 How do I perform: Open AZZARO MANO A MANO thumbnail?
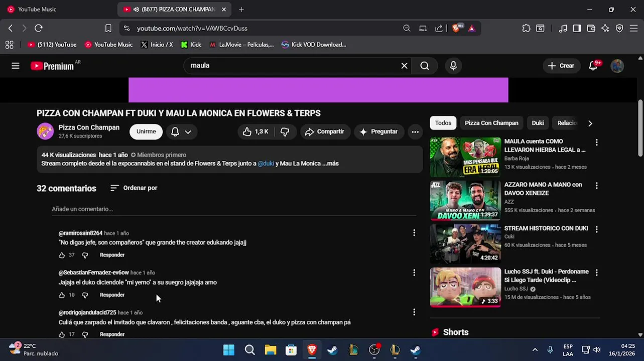465,201
